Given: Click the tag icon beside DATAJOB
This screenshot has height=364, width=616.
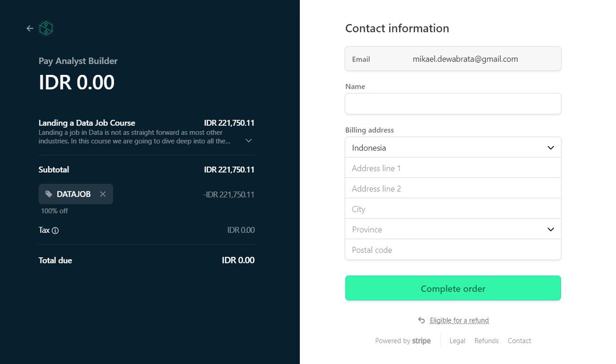Looking at the screenshot, I should coord(49,194).
